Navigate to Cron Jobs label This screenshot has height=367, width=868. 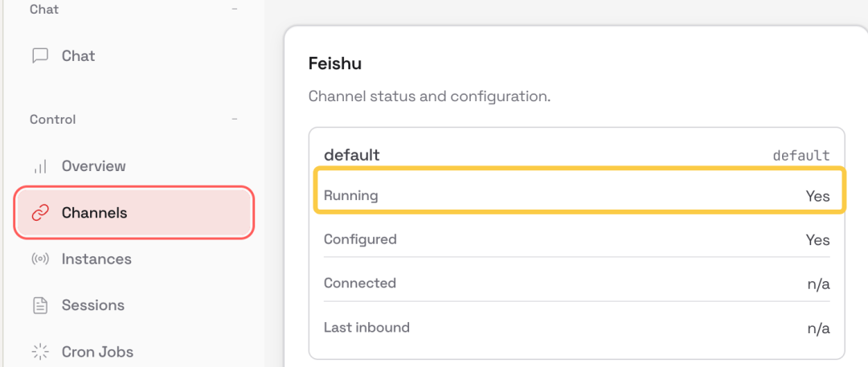(x=97, y=352)
